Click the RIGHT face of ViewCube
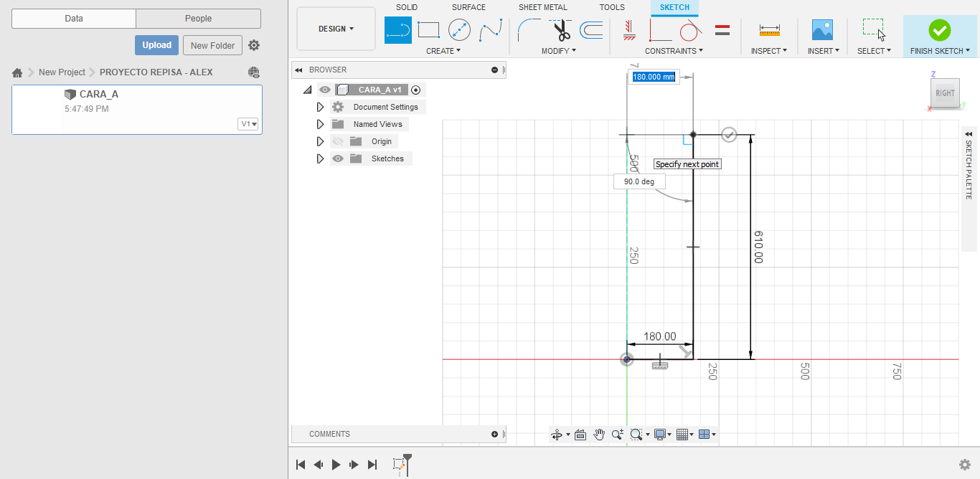Screen dimensions: 980x479 click(945, 93)
